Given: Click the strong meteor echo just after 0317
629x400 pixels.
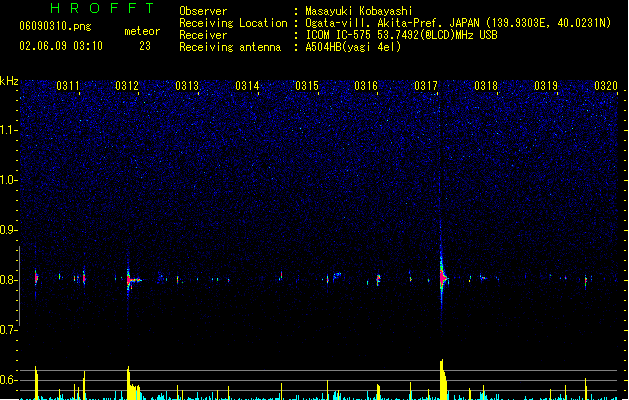Looking at the screenshot, I should tap(442, 278).
